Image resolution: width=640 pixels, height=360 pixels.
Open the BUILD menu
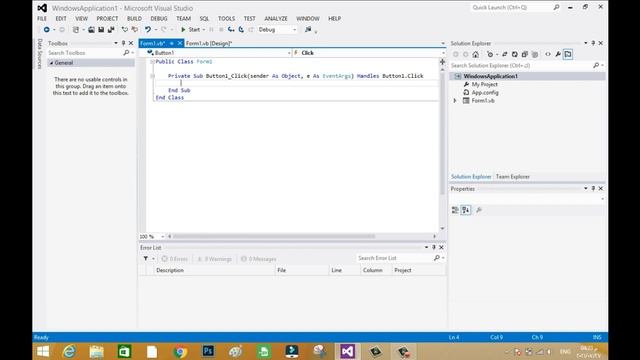point(134,18)
